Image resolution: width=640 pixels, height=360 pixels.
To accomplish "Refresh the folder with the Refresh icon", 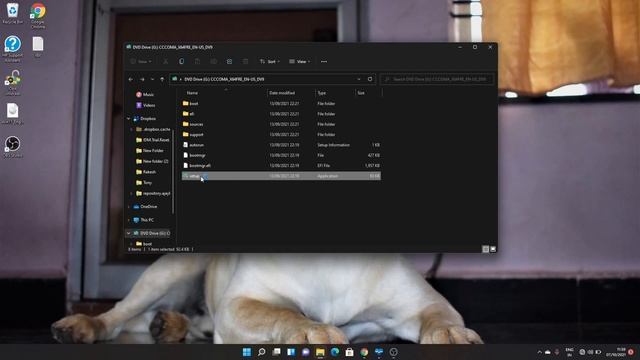I will click(370, 79).
